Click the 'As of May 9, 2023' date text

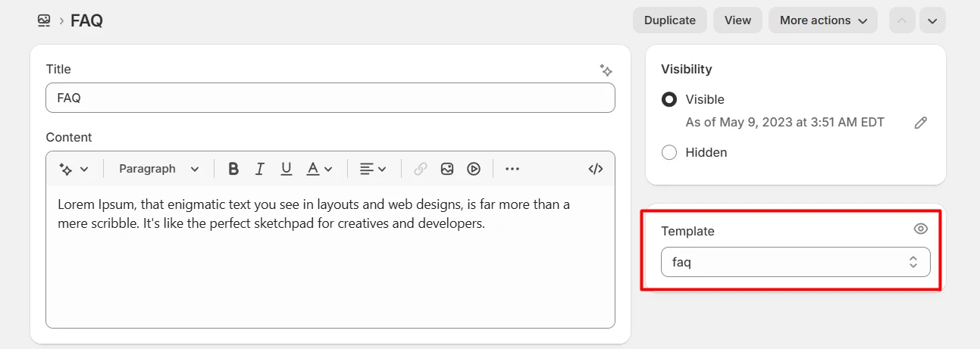click(784, 123)
